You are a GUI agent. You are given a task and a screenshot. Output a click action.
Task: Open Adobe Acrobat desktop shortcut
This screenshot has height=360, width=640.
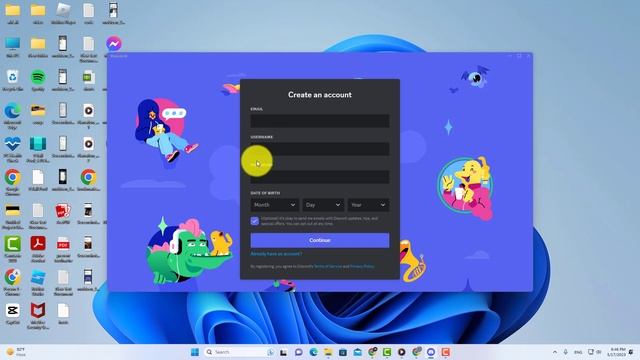tap(38, 249)
